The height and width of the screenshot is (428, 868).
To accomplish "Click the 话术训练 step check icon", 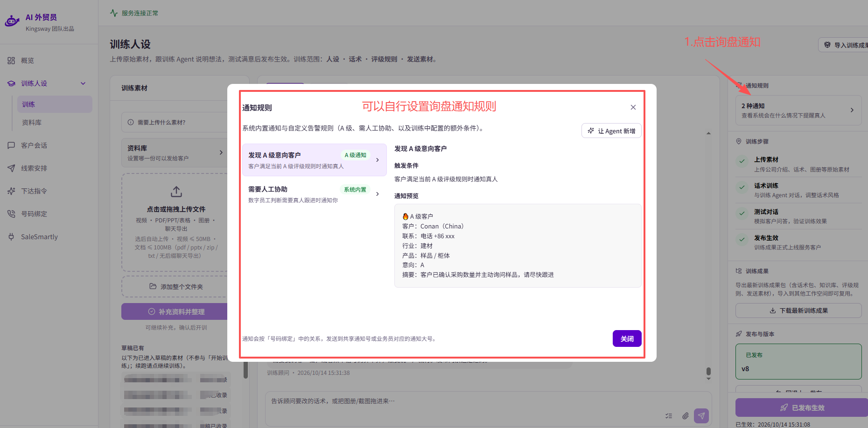I will pyautogui.click(x=742, y=187).
